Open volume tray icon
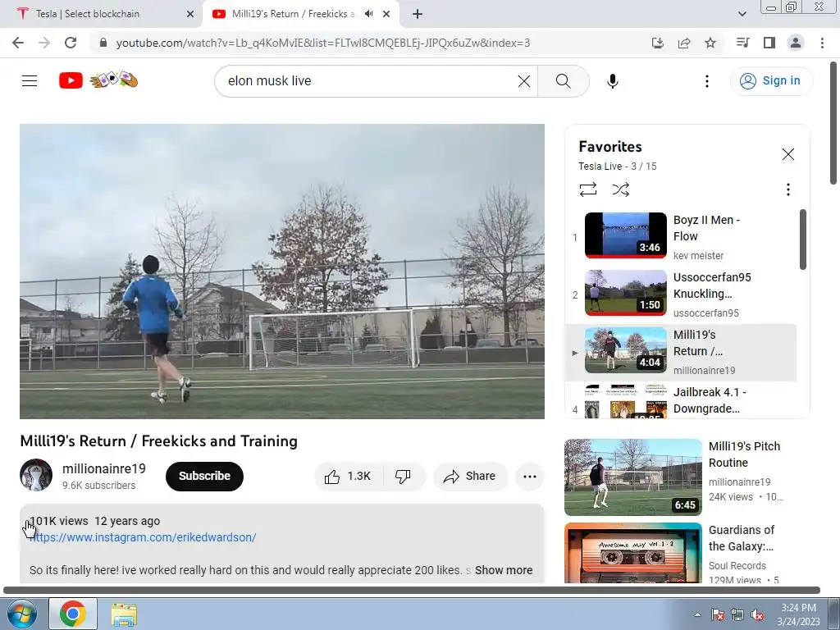 (757, 614)
